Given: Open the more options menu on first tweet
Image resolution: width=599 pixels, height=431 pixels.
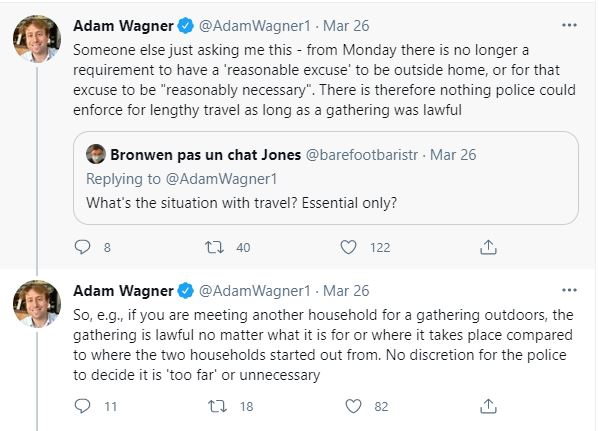Looking at the screenshot, I should (x=569, y=25).
